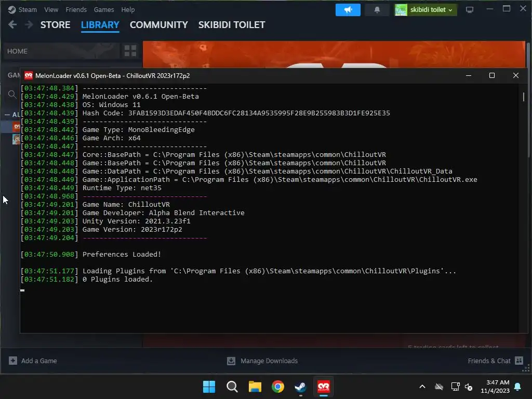Select the LIBRARY tab

coord(100,25)
